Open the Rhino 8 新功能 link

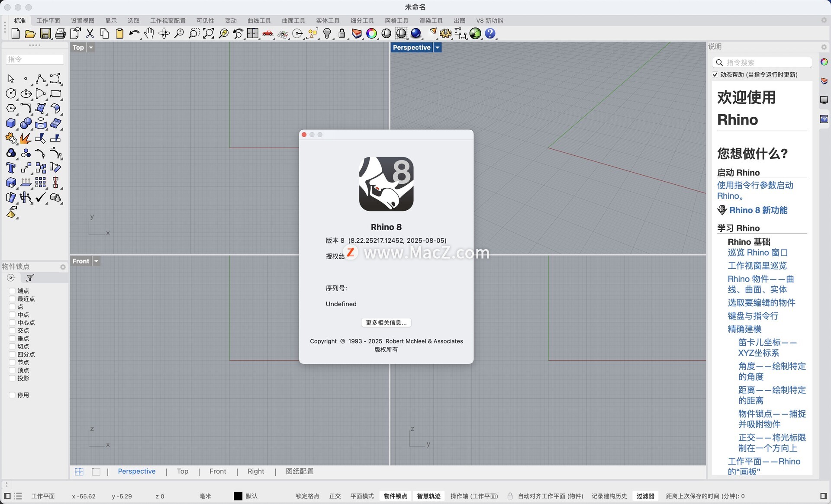pos(758,210)
